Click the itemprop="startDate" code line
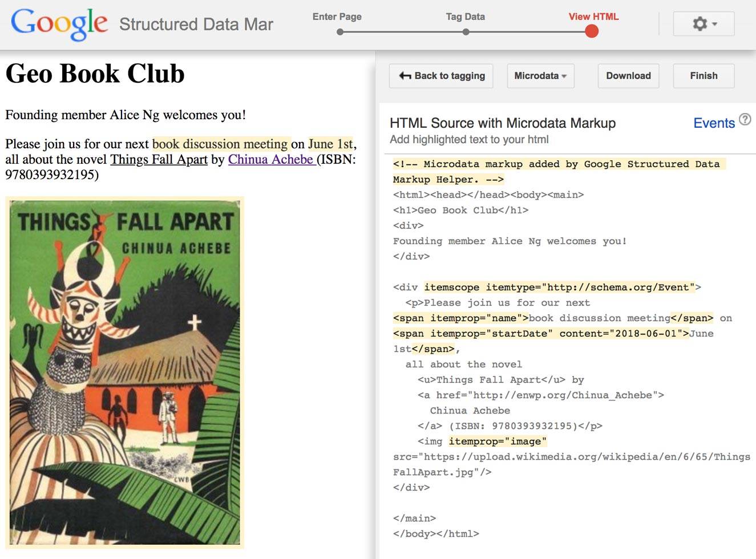Screen dimensions: 756x559 coord(541,334)
